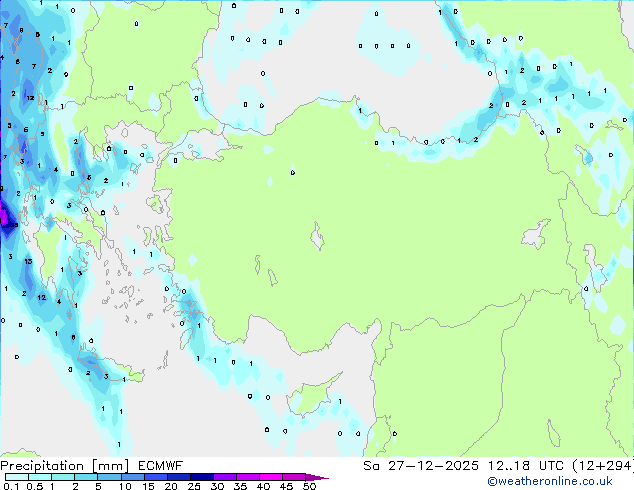Click the legend value '35'
The image size is (634, 490).
click(x=240, y=486)
